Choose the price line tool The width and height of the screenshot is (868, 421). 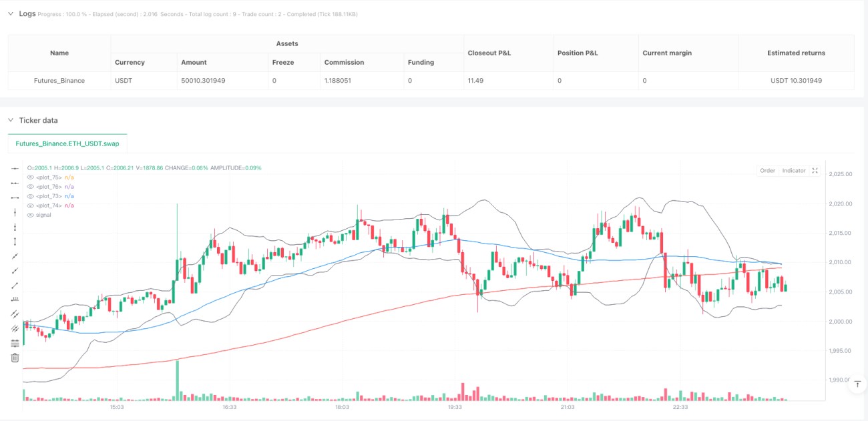(x=15, y=300)
